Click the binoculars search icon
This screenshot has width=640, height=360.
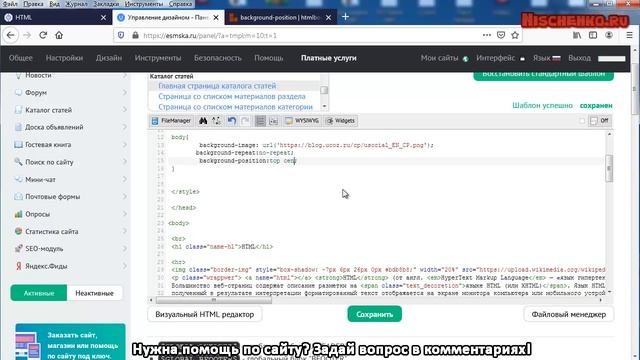(203, 121)
